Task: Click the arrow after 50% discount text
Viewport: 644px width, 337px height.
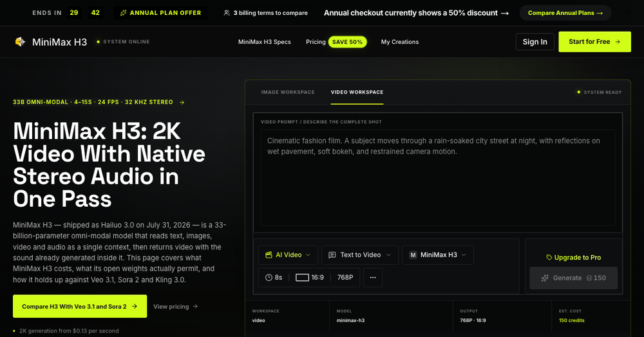Action: [x=505, y=13]
